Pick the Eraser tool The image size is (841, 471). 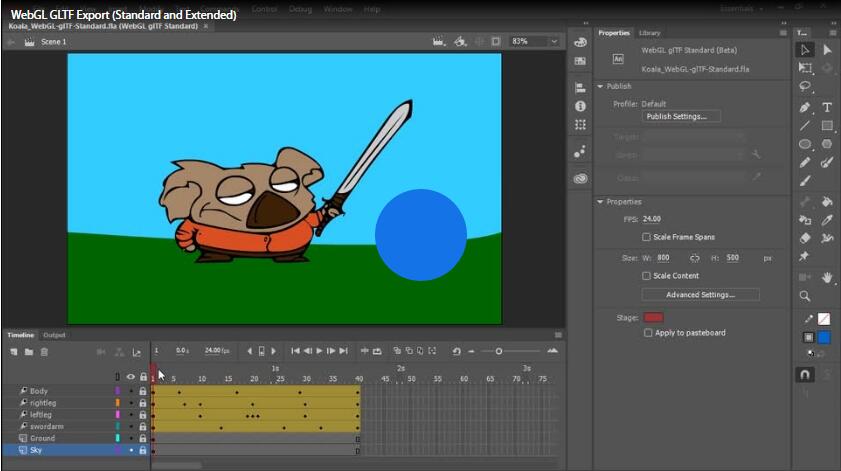pos(805,238)
